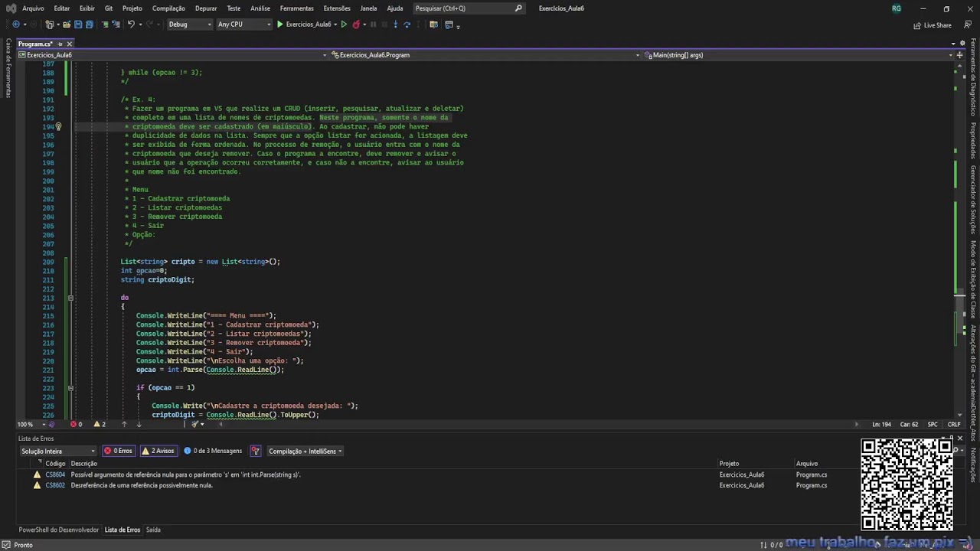Switch to PowerShell do Desenvolvedor tab
Viewport: 980px width, 551px height.
(59, 530)
